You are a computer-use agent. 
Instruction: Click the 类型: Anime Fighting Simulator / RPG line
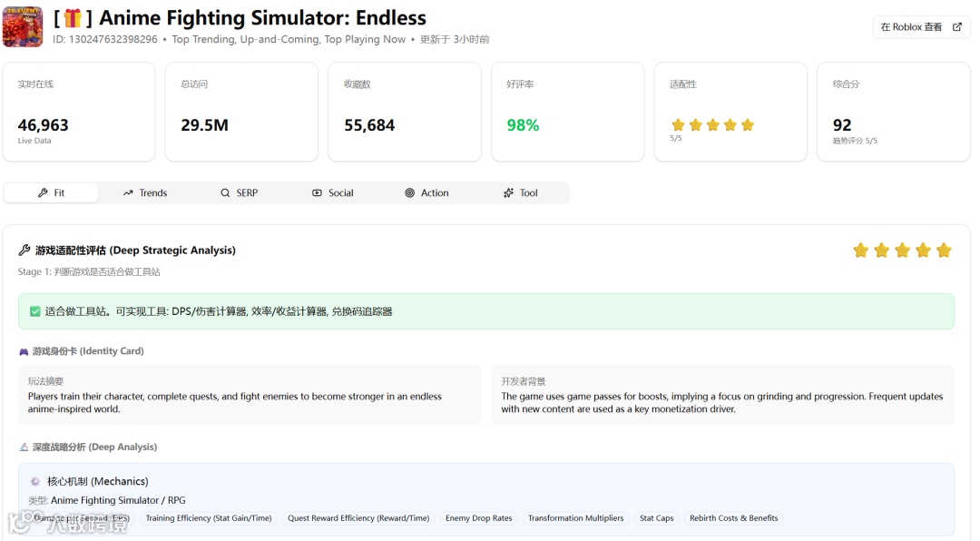pyautogui.click(x=107, y=500)
